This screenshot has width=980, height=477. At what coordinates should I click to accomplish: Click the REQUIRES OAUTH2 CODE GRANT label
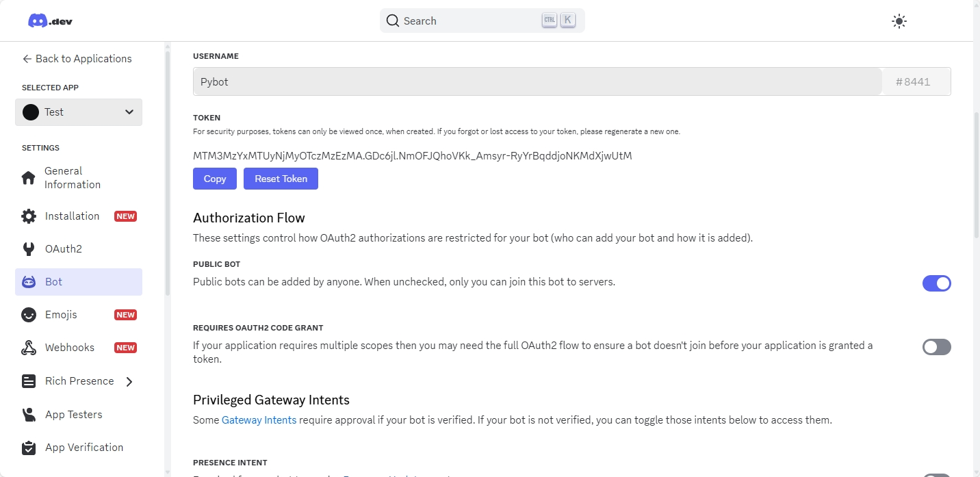pyautogui.click(x=258, y=328)
